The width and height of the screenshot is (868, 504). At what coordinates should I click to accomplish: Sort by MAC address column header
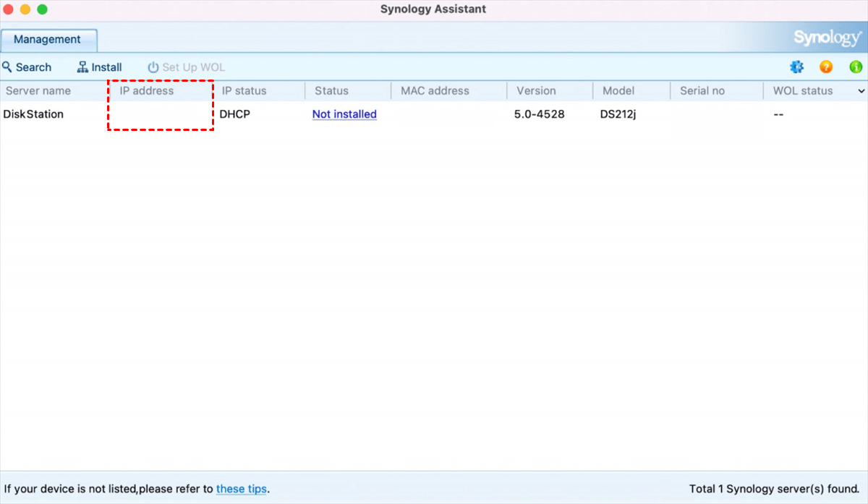tap(435, 91)
